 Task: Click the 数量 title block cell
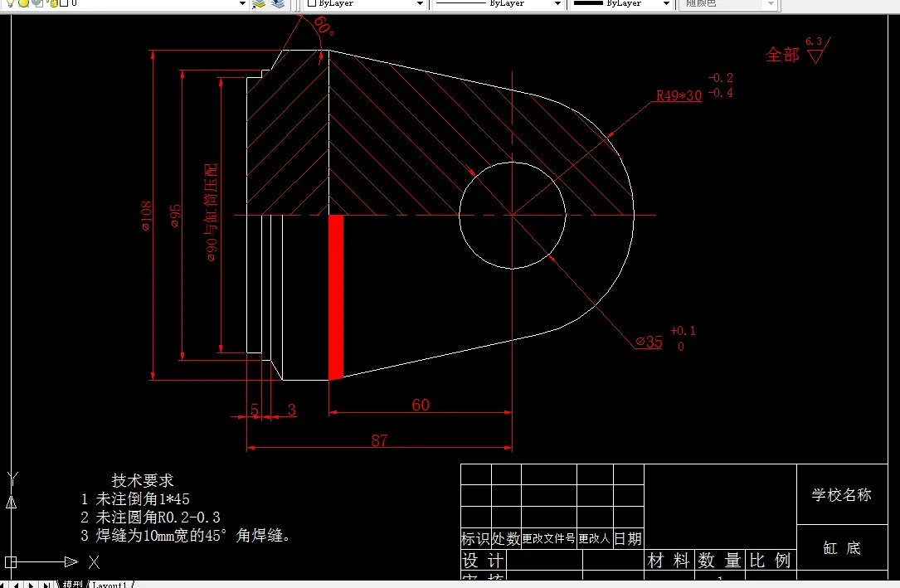pyautogui.click(x=720, y=560)
